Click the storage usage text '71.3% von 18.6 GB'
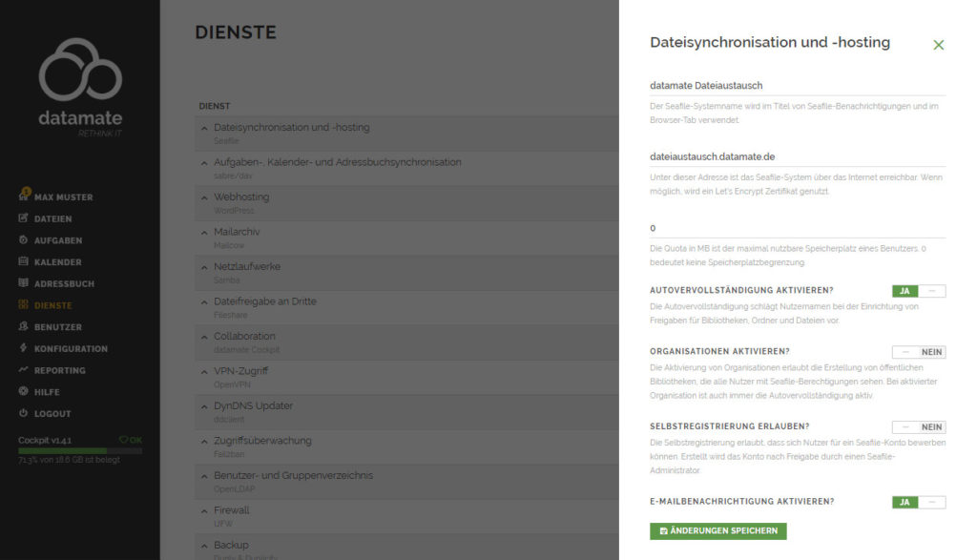977x560 pixels. 69,460
